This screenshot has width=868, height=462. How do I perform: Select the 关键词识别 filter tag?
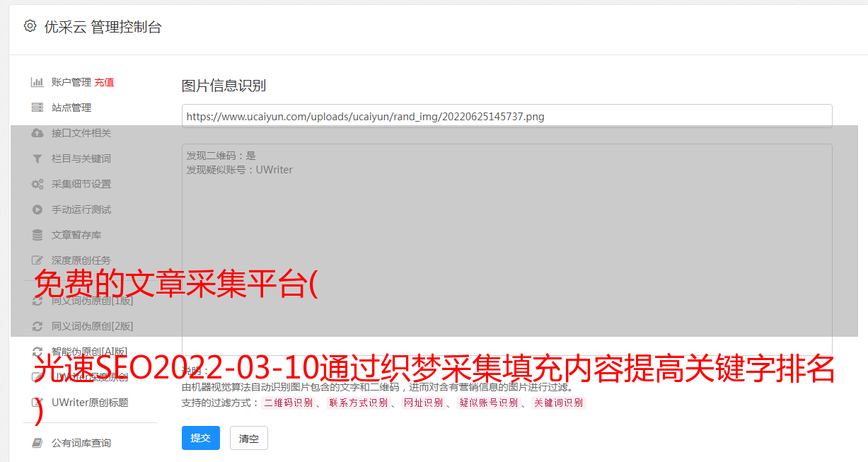pos(558,403)
